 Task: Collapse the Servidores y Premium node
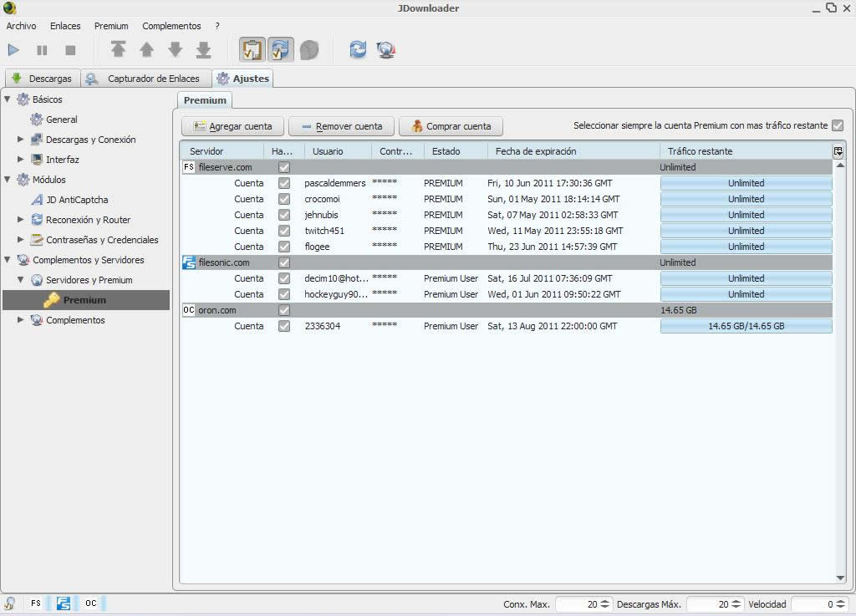point(20,280)
